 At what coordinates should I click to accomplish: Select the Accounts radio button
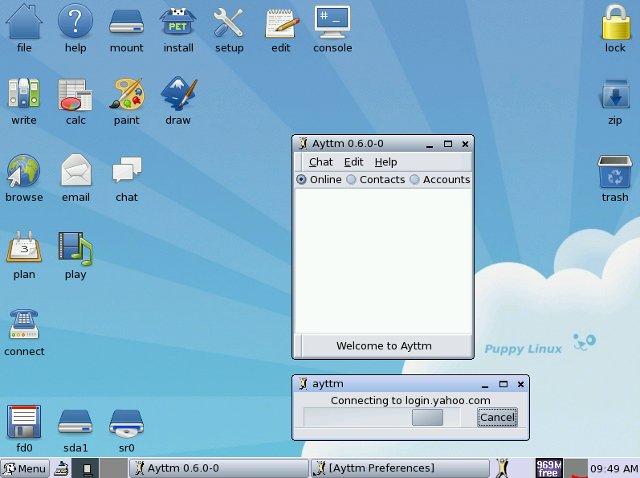pos(414,180)
